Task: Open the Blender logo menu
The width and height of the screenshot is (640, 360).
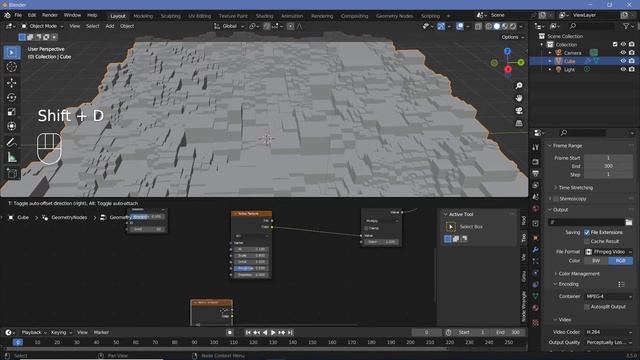Action: point(7,15)
